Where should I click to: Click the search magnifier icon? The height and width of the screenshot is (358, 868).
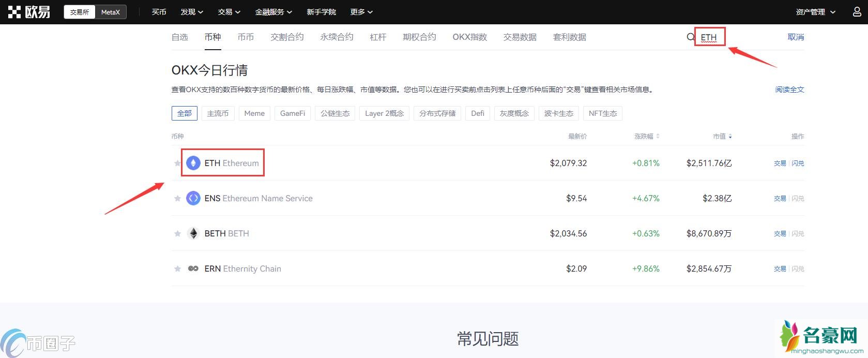(690, 37)
